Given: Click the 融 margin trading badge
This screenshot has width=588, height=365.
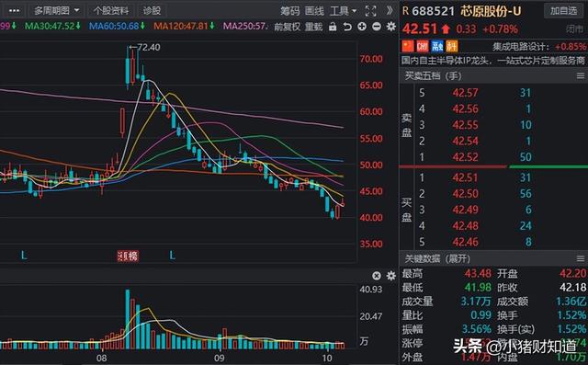Looking at the screenshot, I should pos(437,46).
